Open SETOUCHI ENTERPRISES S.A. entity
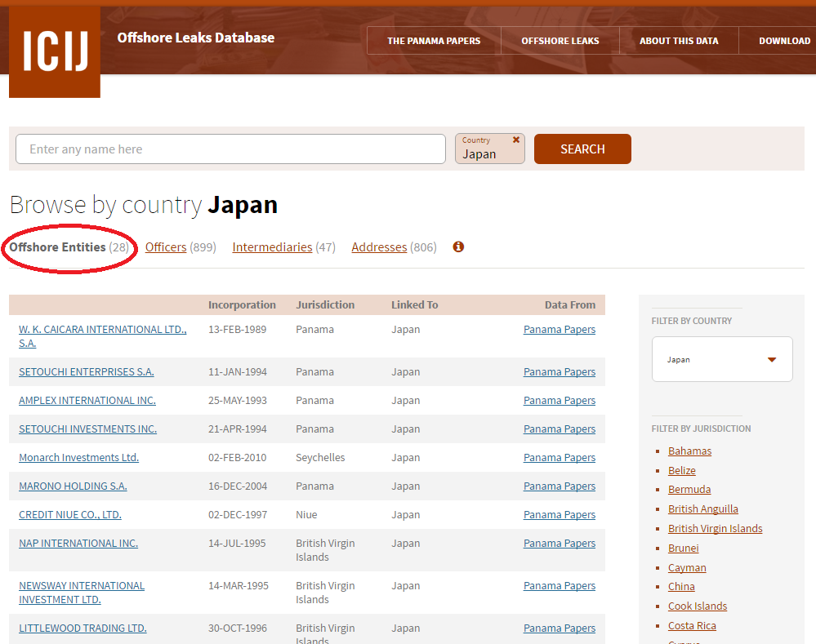Viewport: 816px width, 644px height. [x=87, y=372]
